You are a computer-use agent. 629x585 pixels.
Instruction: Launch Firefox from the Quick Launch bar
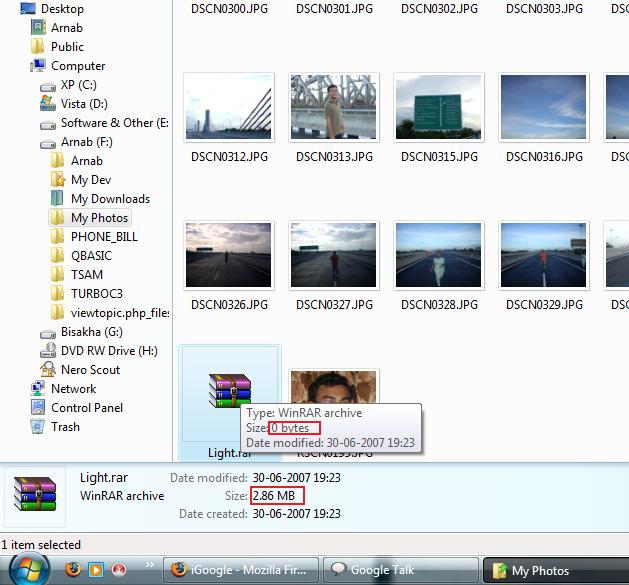(73, 570)
